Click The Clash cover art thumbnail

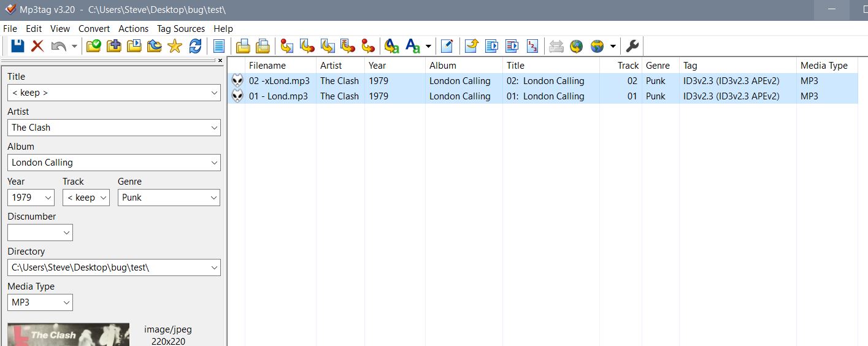click(68, 334)
